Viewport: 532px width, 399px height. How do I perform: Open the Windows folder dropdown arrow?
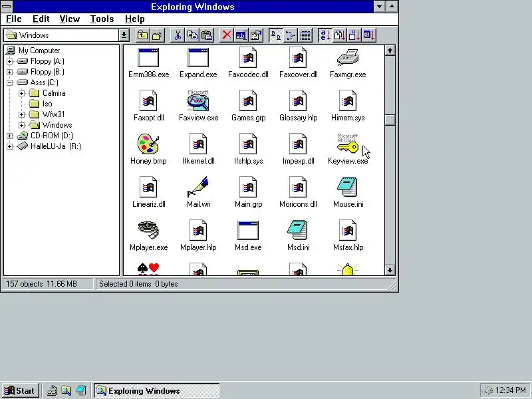(x=124, y=35)
